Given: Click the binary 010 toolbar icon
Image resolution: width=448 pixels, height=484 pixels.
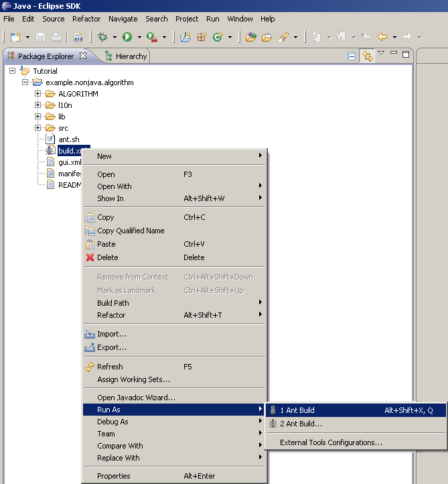Looking at the screenshot, I should 78,37.
